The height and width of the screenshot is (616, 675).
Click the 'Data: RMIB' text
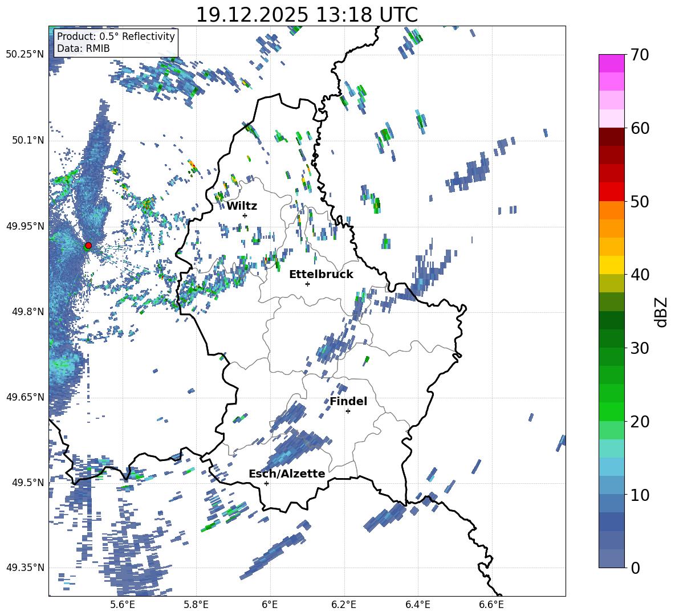tap(83, 48)
